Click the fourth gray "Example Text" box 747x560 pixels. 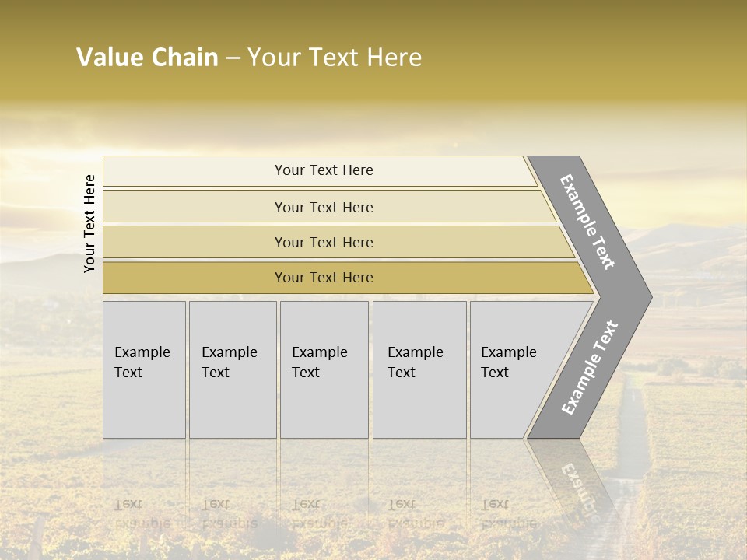tap(419, 369)
